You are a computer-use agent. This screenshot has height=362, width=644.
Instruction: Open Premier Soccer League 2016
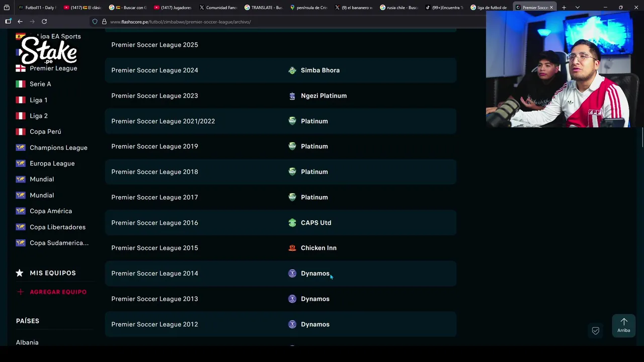click(x=154, y=223)
